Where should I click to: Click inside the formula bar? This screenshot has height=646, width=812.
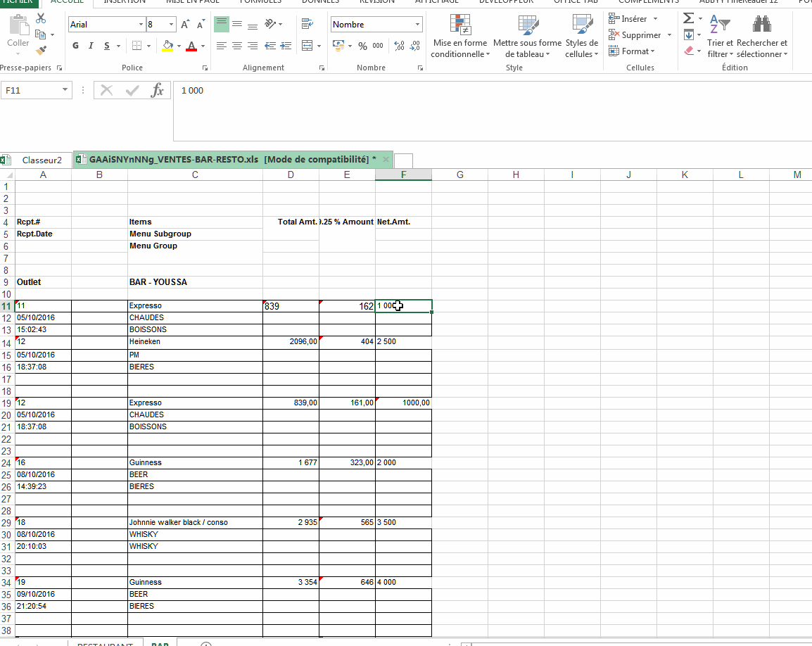(492, 111)
